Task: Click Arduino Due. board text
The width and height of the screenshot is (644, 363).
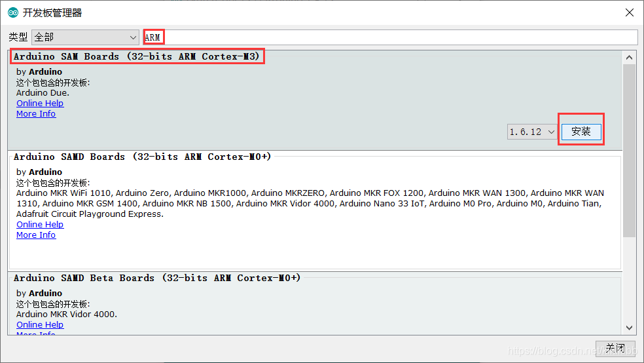Action: tap(43, 93)
